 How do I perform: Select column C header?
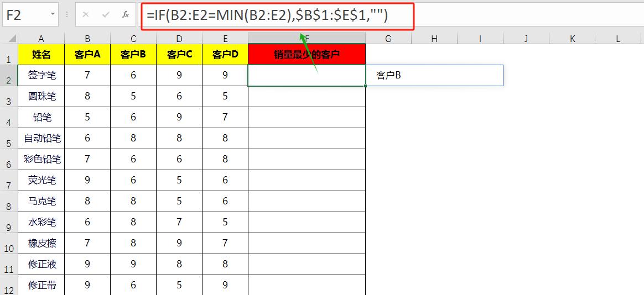[x=133, y=39]
